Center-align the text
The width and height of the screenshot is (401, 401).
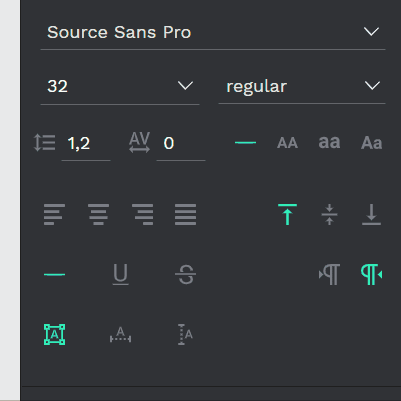(x=98, y=214)
